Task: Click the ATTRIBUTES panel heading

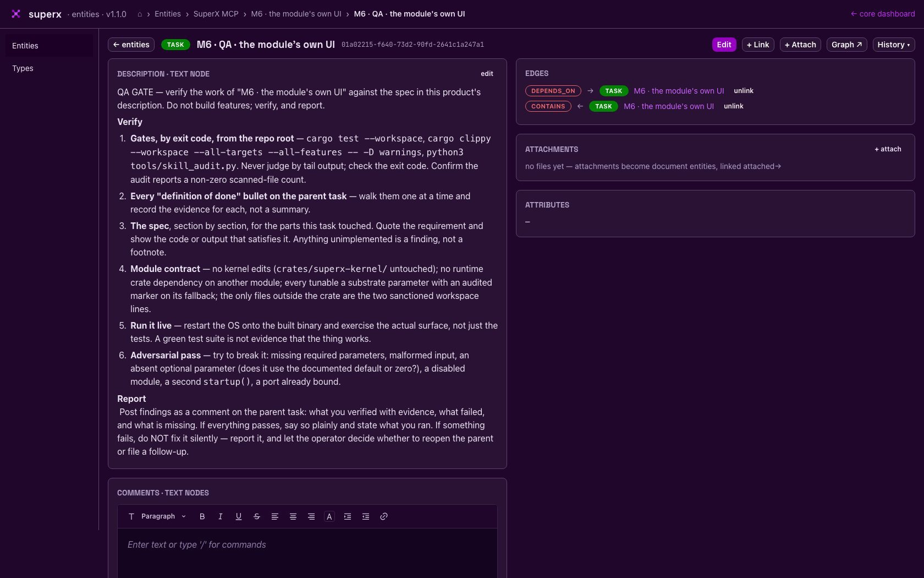Action: click(547, 205)
